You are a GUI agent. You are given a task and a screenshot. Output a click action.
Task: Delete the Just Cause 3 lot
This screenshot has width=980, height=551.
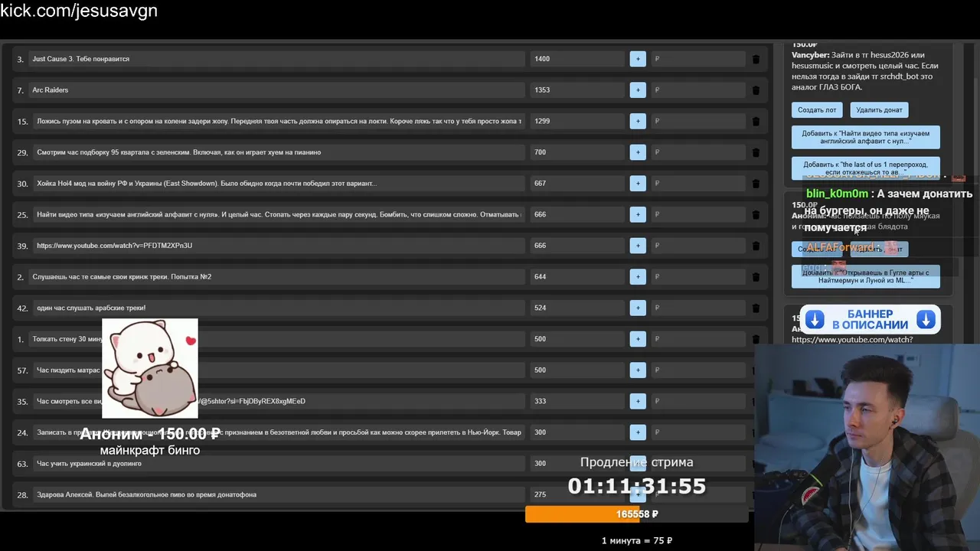click(x=756, y=59)
